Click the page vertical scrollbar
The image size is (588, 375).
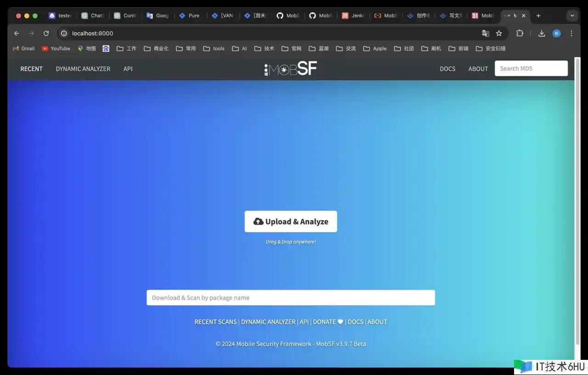(577, 202)
